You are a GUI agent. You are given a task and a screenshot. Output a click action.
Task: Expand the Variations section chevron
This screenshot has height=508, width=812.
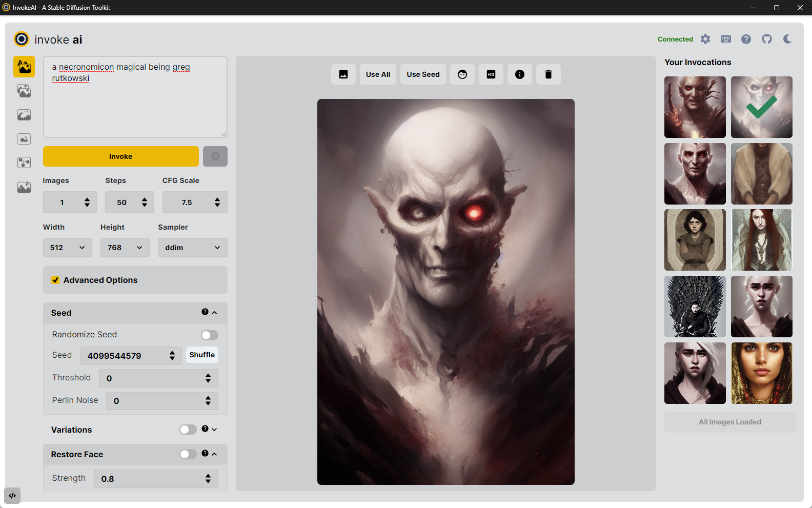pos(214,430)
